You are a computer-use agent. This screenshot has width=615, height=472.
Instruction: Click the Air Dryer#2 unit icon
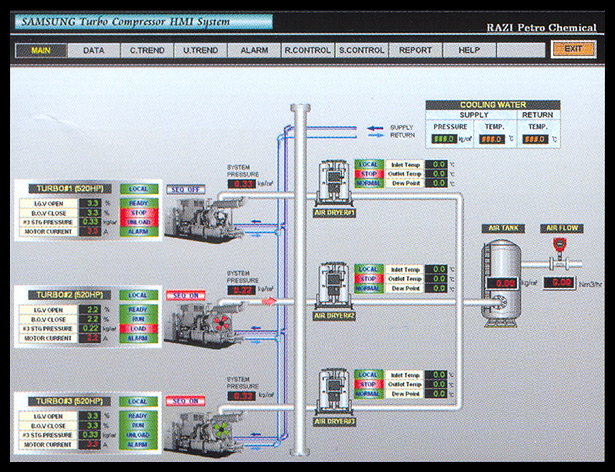(x=334, y=287)
